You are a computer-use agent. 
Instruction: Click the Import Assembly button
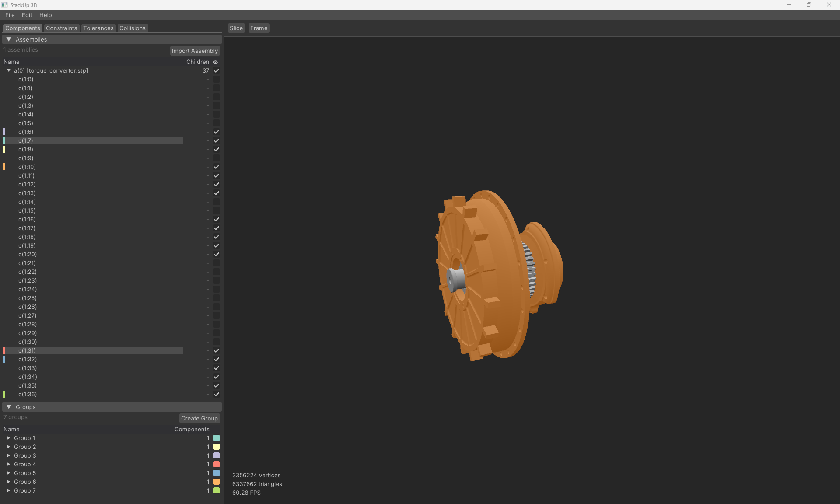point(194,51)
